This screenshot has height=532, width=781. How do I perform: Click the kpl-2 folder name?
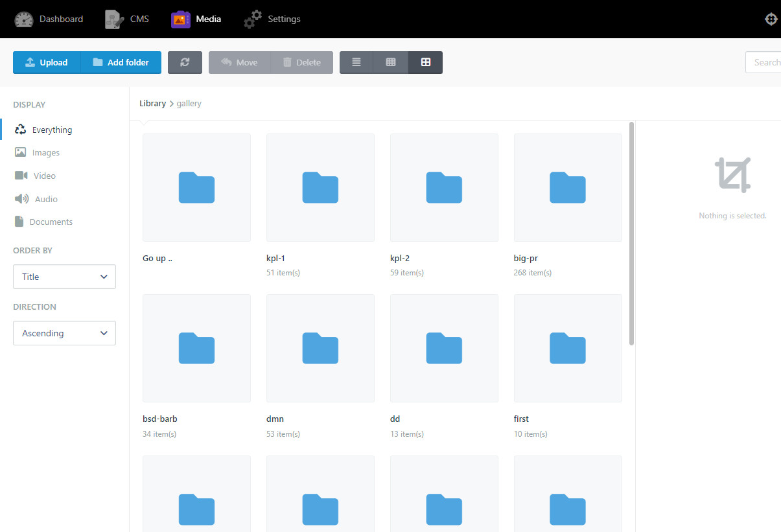coord(400,258)
